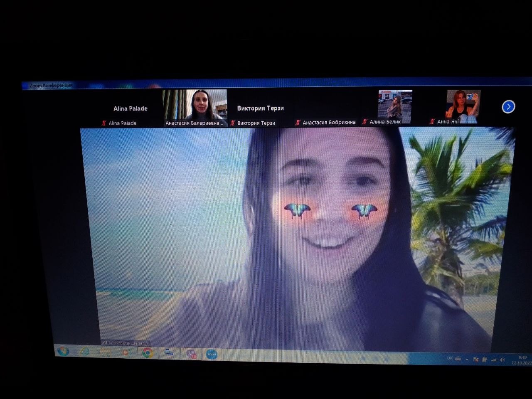The width and height of the screenshot is (532, 399).
Task: Open Windows Explorer folder in taskbar
Action: click(x=105, y=352)
